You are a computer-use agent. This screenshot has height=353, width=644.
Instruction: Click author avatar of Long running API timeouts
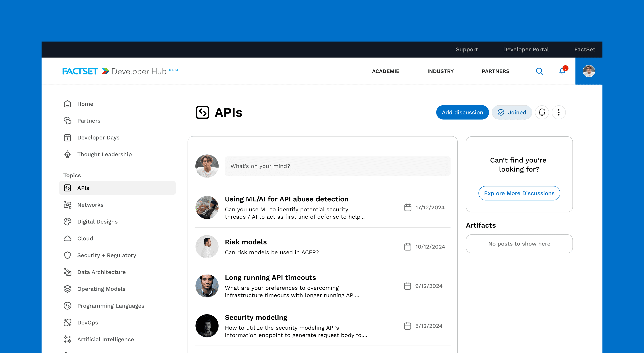(x=207, y=286)
